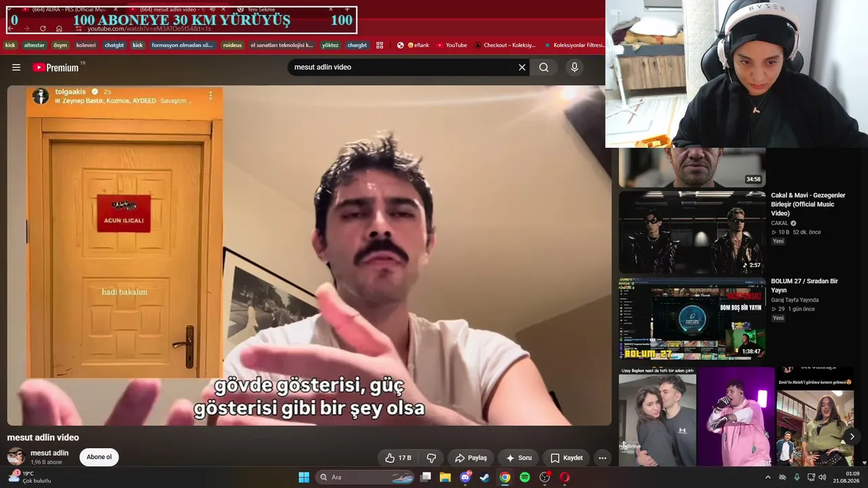Viewport: 868px width, 488px height.
Task: Open the YouTube bookmark
Action: [452, 45]
